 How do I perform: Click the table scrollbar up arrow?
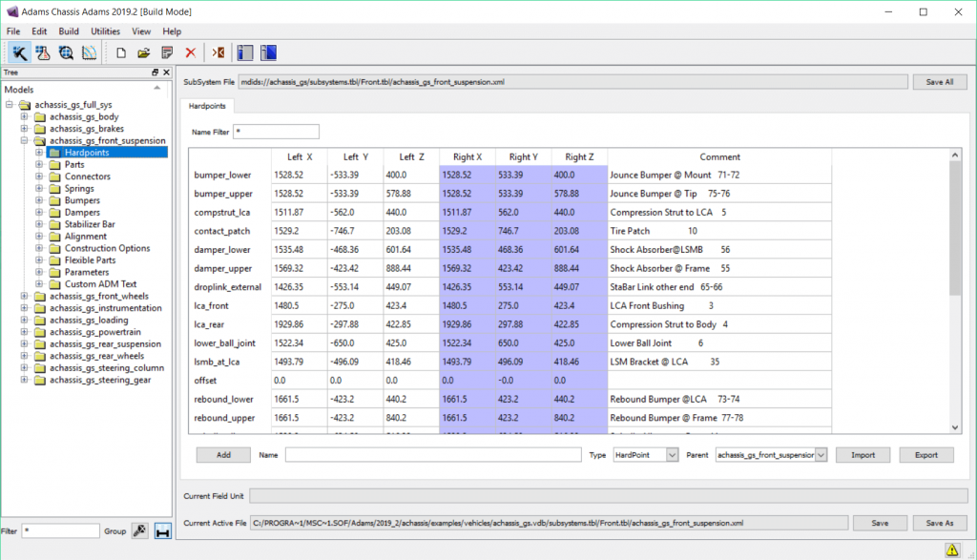pos(954,155)
